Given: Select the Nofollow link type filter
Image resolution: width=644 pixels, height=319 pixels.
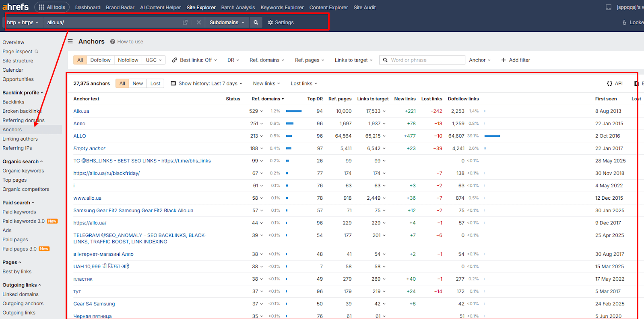Looking at the screenshot, I should pyautogui.click(x=128, y=60).
